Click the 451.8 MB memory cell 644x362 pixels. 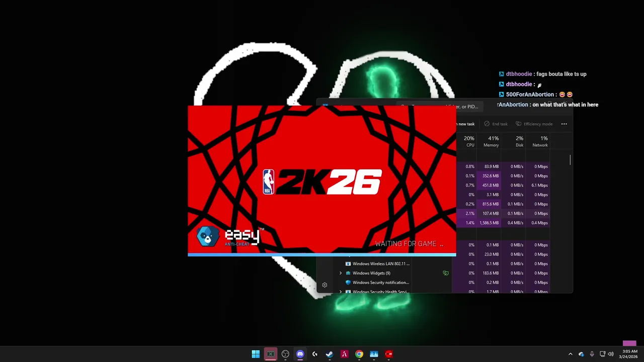489,185
